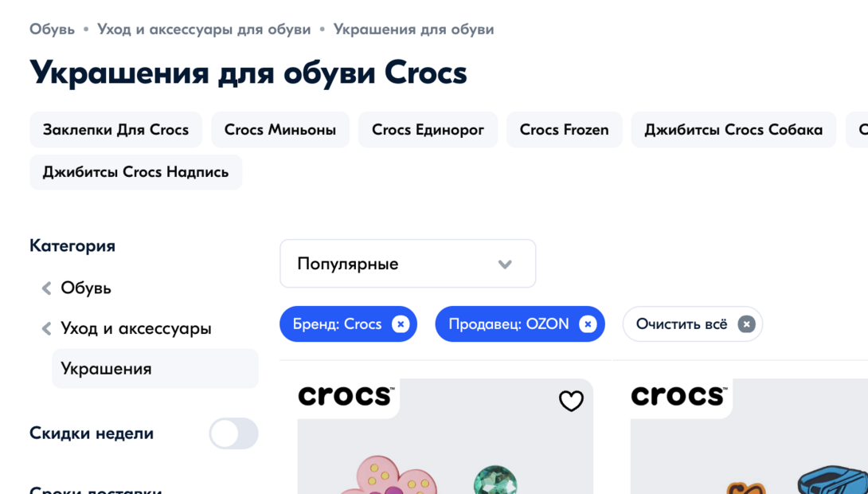Go to Обувь category in sidebar
The image size is (868, 494).
[86, 288]
